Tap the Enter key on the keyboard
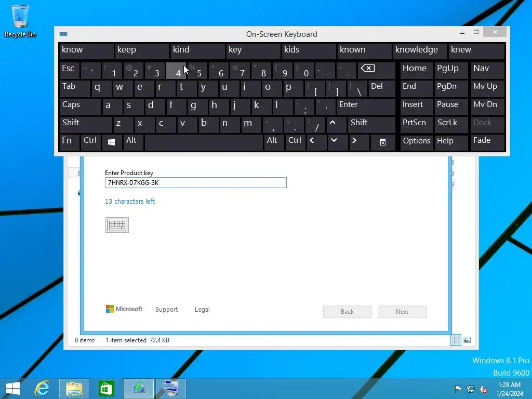This screenshot has height=399, width=532. point(366,106)
